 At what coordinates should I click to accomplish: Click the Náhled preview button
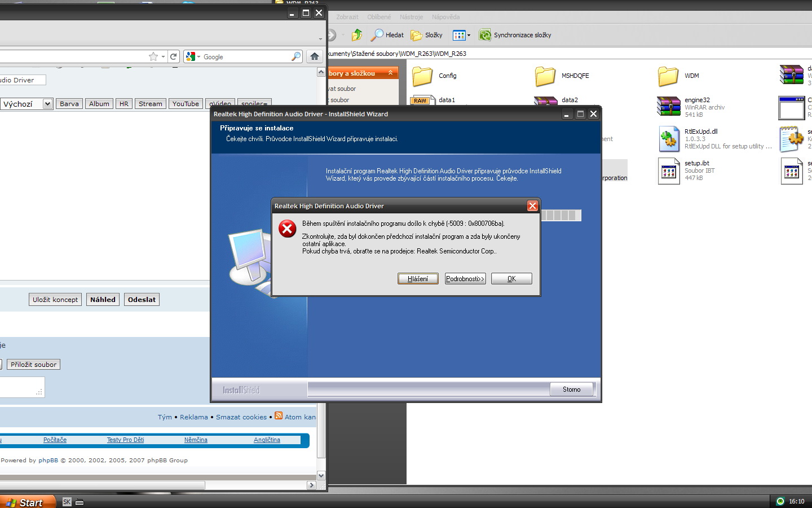[x=103, y=300]
